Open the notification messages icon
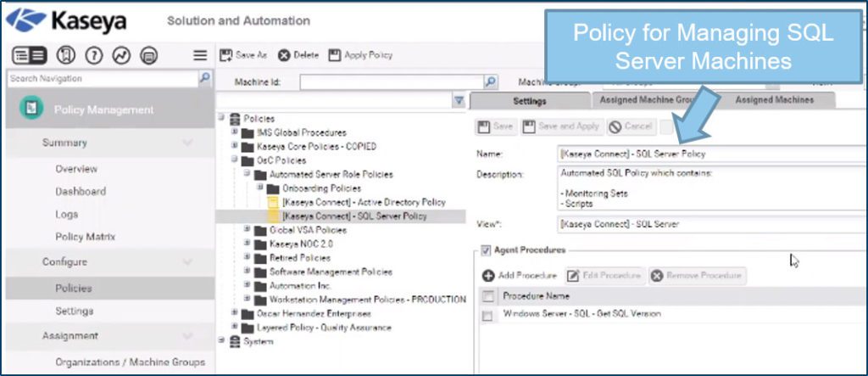Viewport: 868px width, 376px height. pos(148,55)
